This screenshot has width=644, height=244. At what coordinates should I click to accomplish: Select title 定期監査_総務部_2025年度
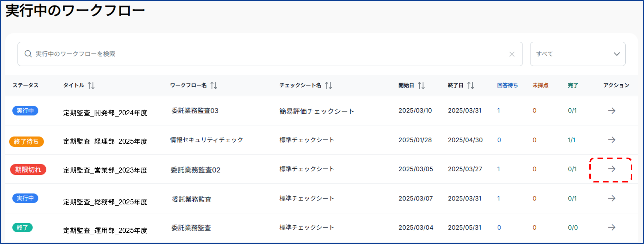105,202
